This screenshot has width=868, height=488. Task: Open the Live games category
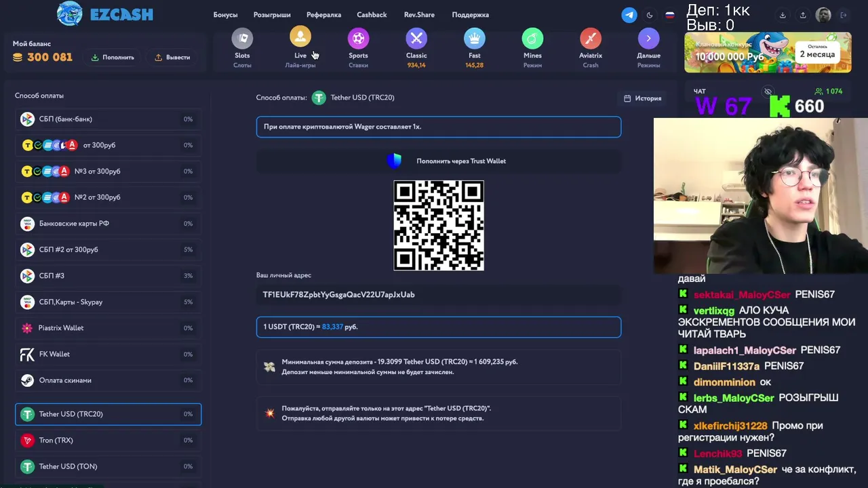click(300, 47)
